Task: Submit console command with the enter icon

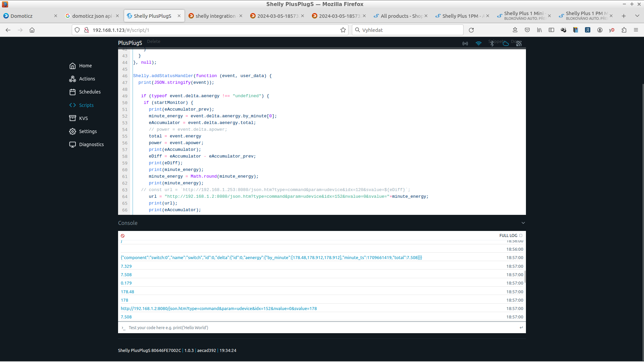Action: (x=521, y=328)
